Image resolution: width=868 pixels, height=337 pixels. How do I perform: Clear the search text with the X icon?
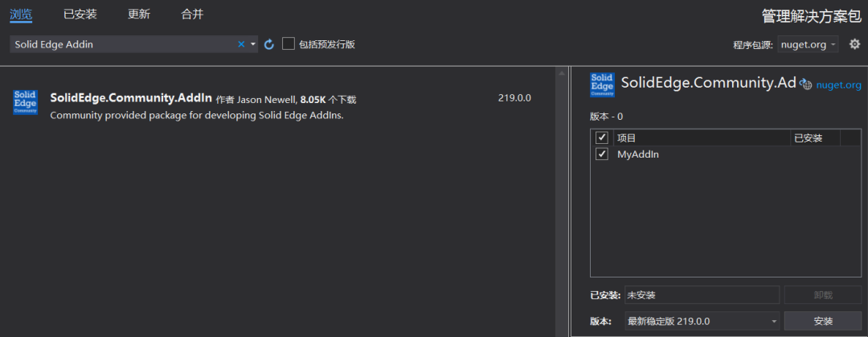[x=241, y=44]
